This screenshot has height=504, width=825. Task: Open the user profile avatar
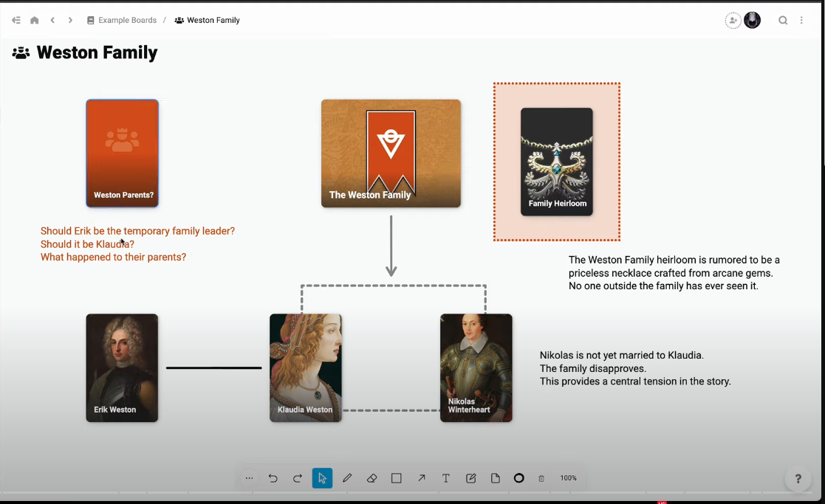coord(753,20)
